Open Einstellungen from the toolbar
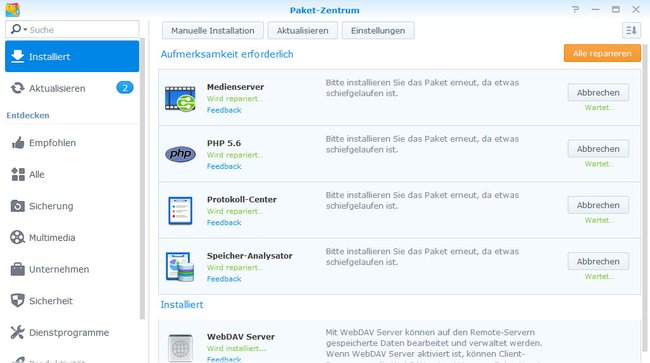Screen dimensions: 650x363 (378, 31)
